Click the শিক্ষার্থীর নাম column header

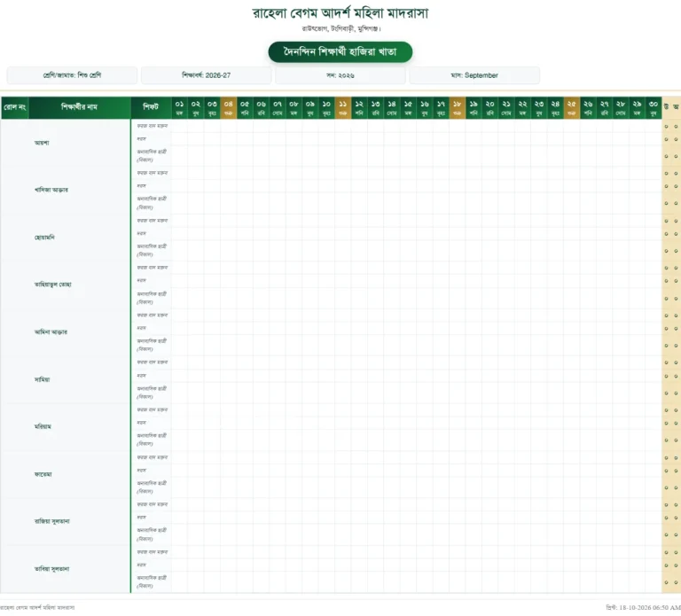coord(80,107)
